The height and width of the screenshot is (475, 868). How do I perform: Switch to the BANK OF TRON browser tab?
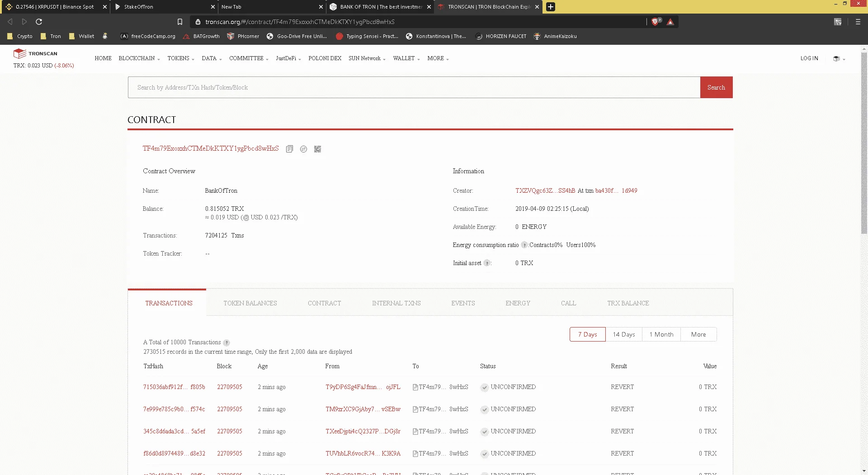point(380,7)
